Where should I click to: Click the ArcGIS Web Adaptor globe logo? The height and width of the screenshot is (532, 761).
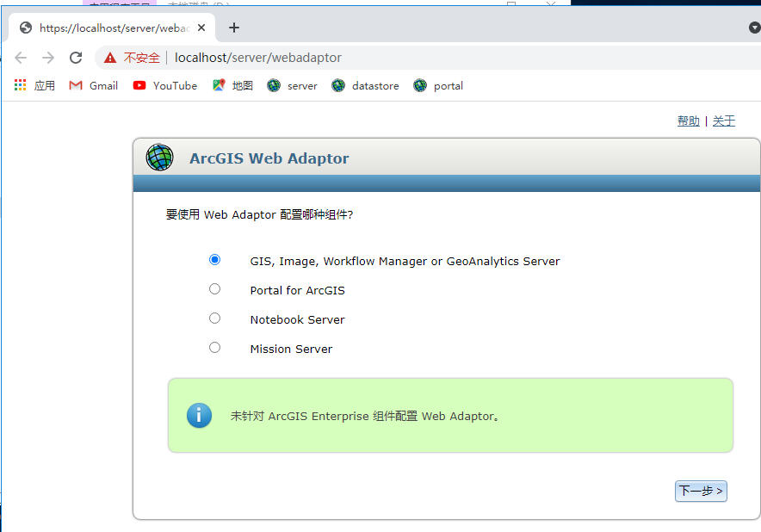[x=159, y=158]
